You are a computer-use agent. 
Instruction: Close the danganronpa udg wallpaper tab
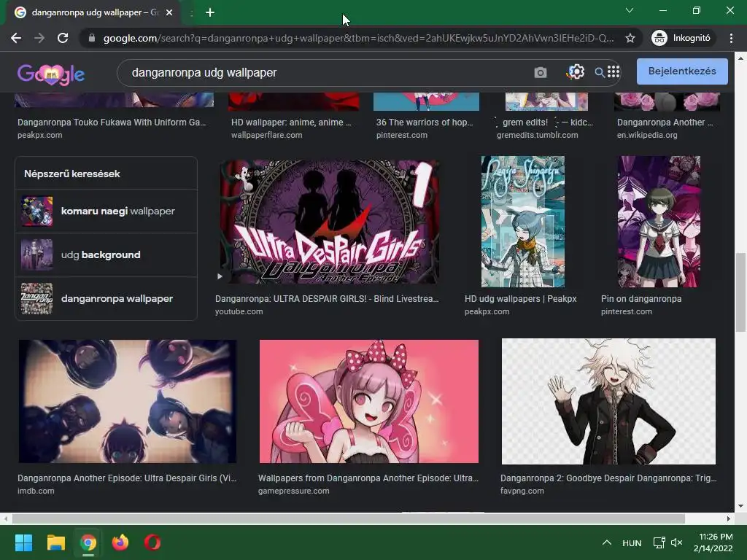[169, 12]
